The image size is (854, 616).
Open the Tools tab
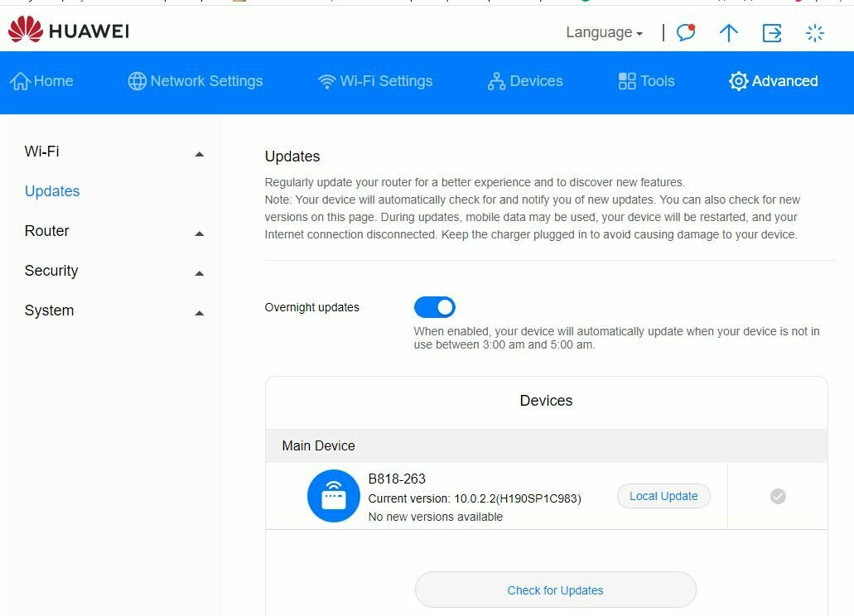click(x=646, y=81)
